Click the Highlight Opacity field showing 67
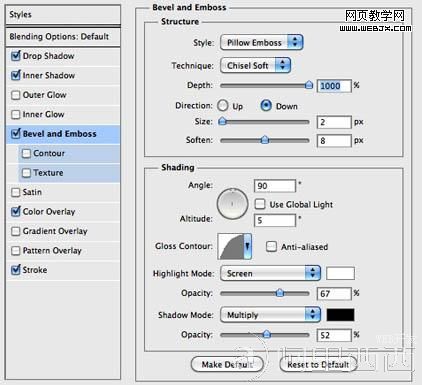This screenshot has height=385, width=422. [x=334, y=294]
